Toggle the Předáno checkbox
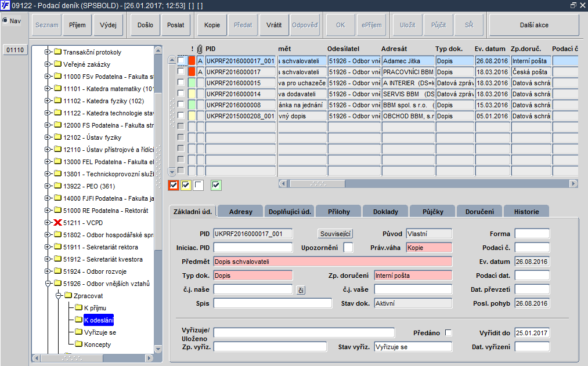 click(x=448, y=332)
